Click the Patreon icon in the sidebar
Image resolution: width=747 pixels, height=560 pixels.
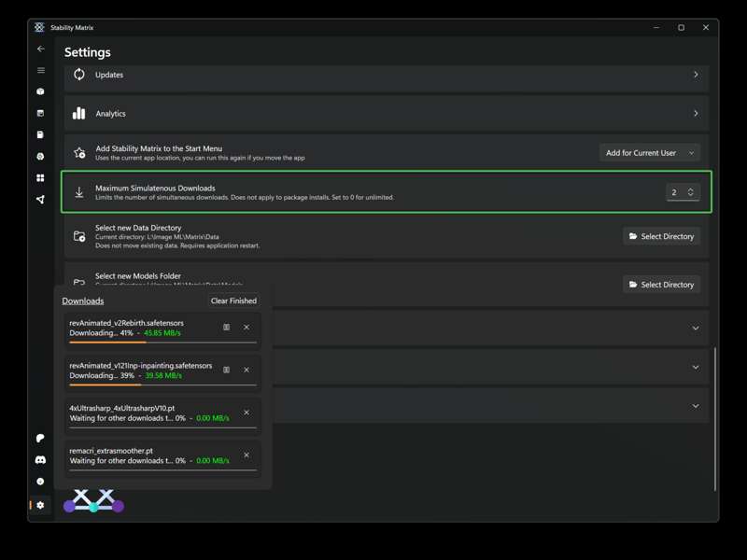(x=40, y=438)
